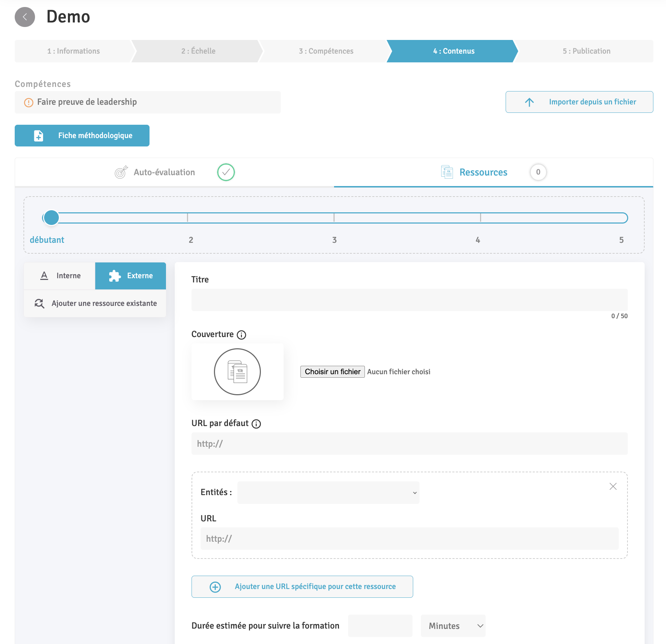Click the warning icon beside Faire preuve de leadership
The image size is (666, 644).
[28, 102]
